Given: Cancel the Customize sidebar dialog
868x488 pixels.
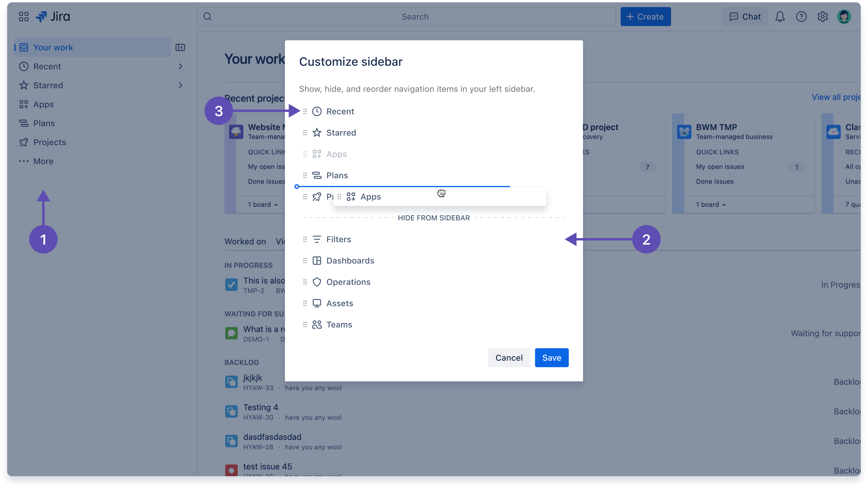Looking at the screenshot, I should tap(509, 357).
